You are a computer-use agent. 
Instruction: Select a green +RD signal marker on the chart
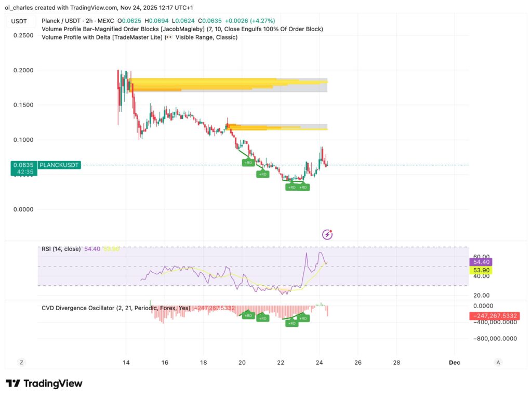coord(248,162)
